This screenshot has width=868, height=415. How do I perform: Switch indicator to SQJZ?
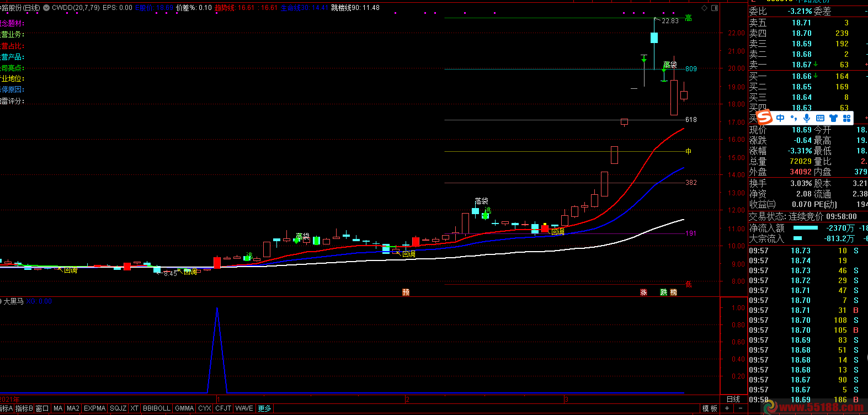(x=118, y=408)
